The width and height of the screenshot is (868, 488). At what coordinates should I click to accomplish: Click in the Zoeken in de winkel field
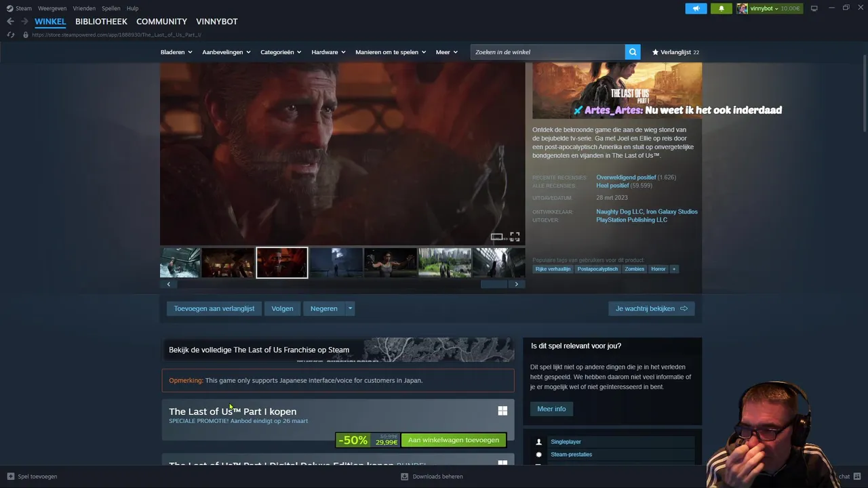[548, 52]
